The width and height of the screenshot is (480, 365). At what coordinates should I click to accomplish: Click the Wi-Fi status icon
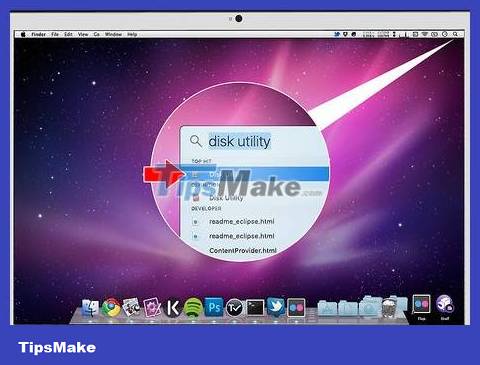425,34
